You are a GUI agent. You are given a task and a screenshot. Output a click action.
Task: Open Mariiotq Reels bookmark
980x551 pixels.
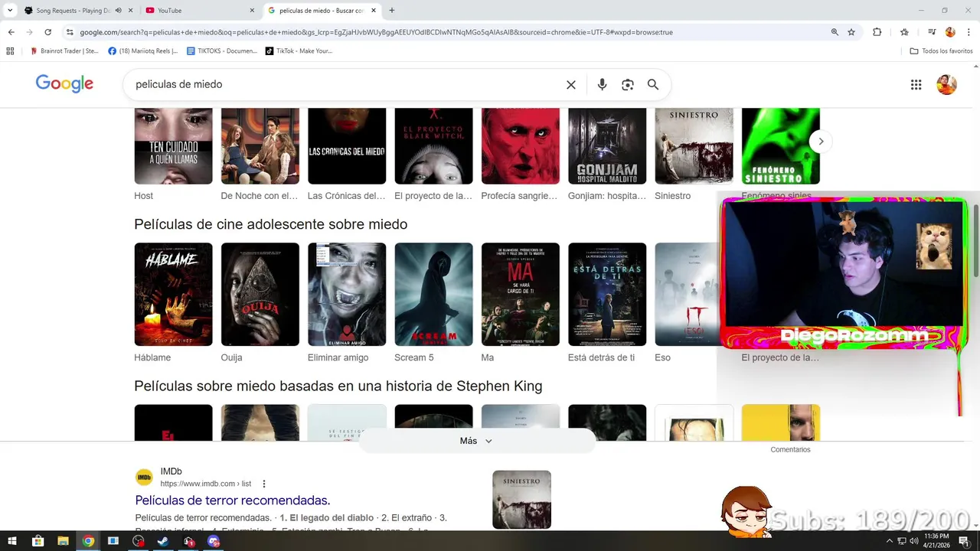[143, 51]
